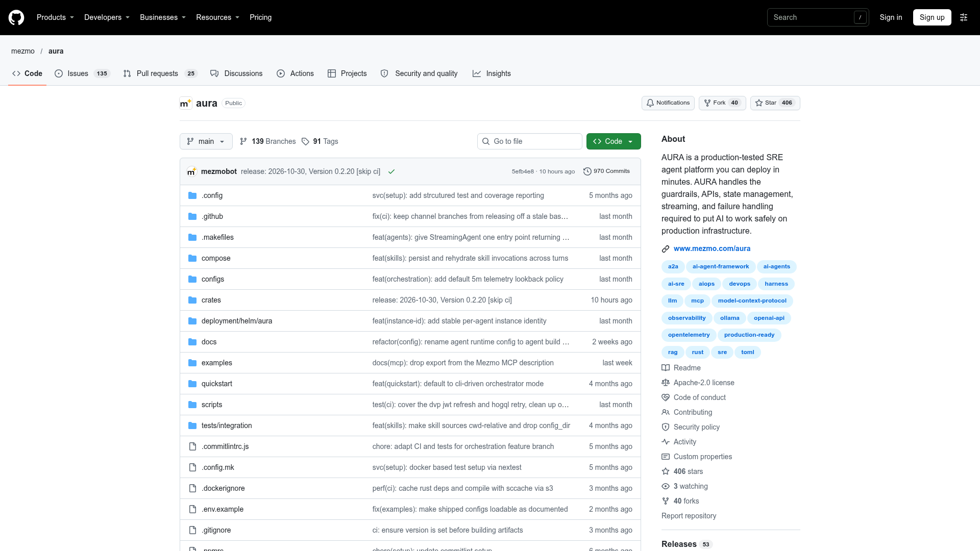Click the mezmo organization avatar beside aura
The height and width of the screenshot is (551, 980).
click(186, 103)
